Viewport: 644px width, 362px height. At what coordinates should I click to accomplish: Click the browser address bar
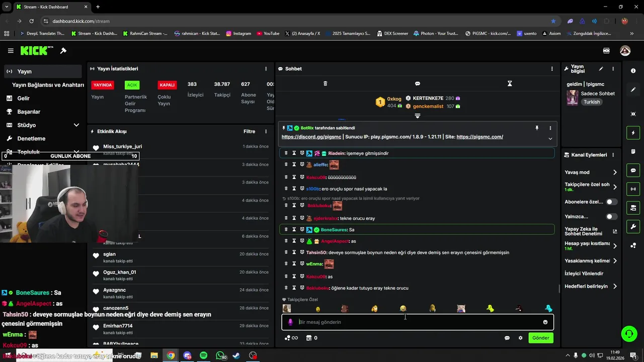297,21
